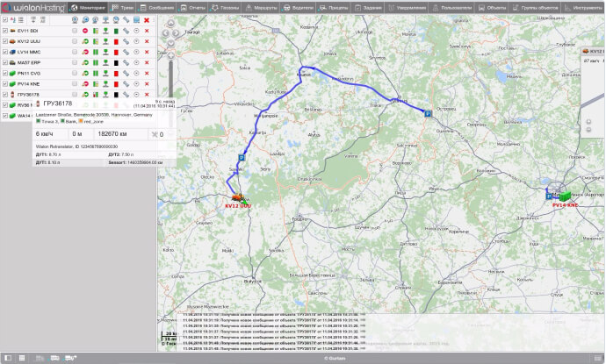Uncheck the EV11 BDI map visibility checkbox

click(4, 31)
